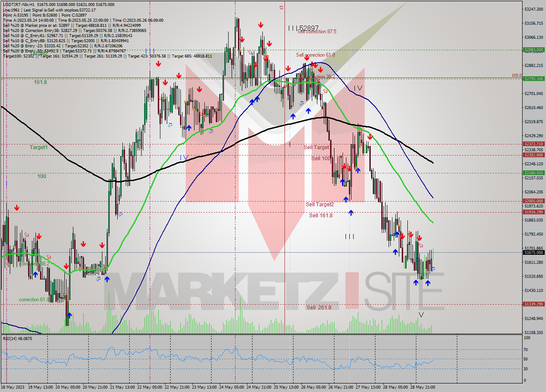Click the red '13' label at top
Viewport: 546px width, 392px height.
[281, 8]
